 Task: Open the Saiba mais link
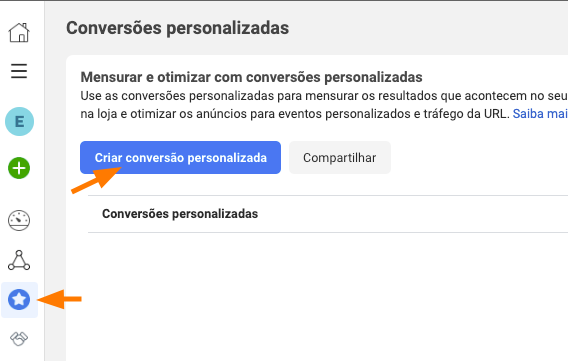point(540,114)
